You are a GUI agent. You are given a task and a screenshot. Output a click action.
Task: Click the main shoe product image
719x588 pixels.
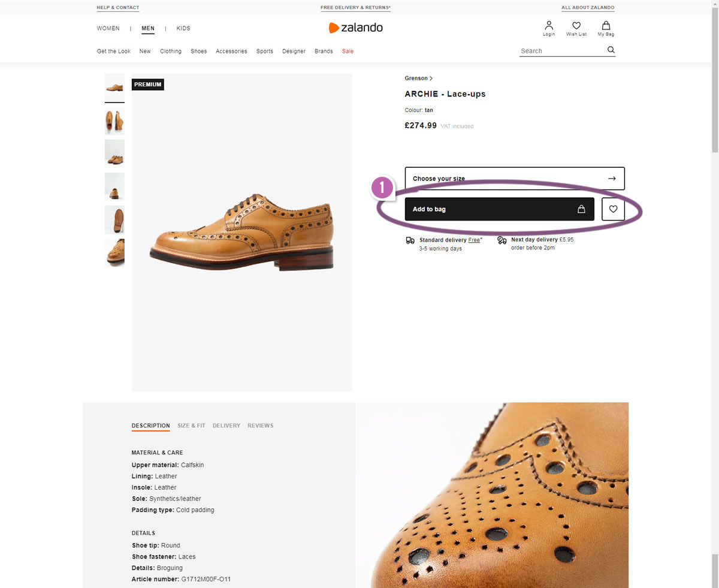241,234
